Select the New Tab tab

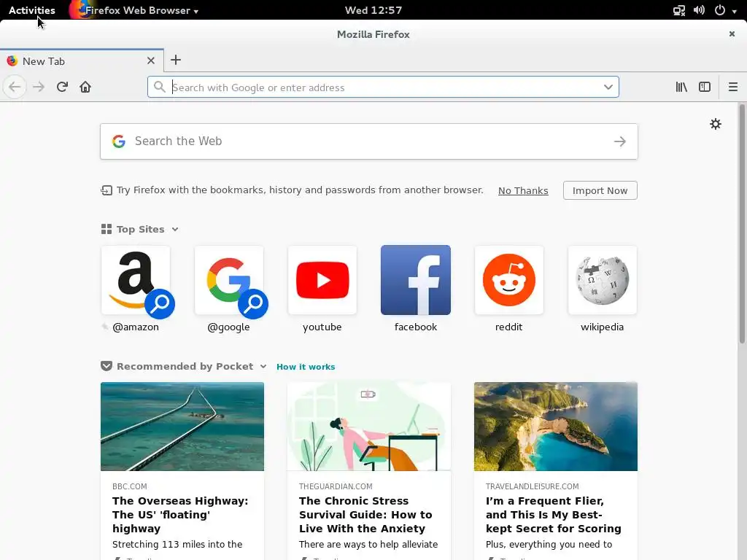[x=82, y=61]
